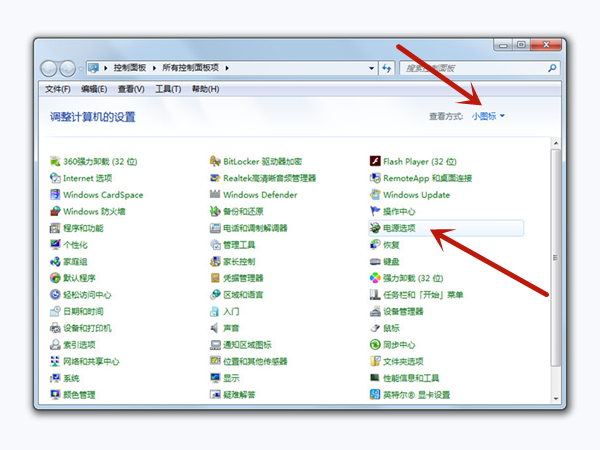This screenshot has width=600, height=450.
Task: Open the 位置和其他传感器 link
Action: point(255,362)
